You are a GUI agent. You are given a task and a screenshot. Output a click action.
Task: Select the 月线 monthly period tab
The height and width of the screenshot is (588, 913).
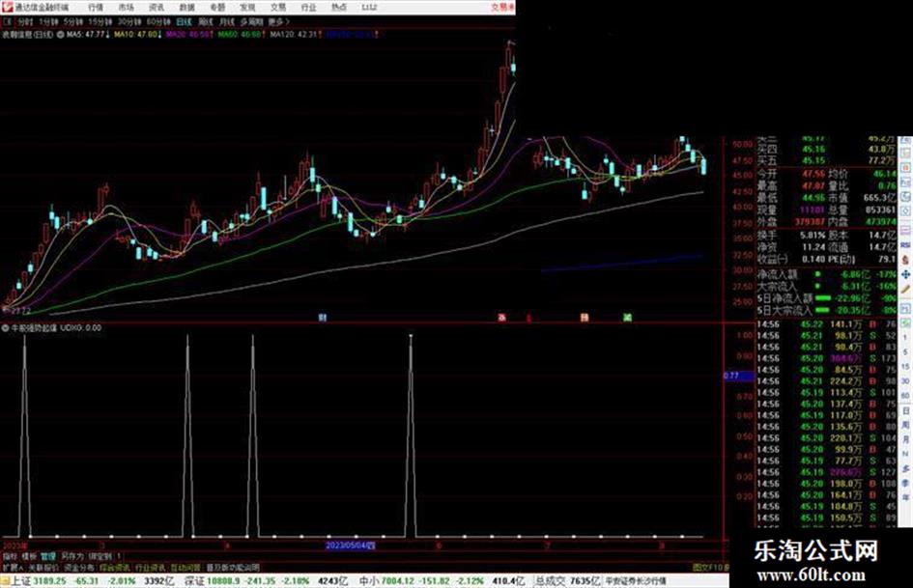click(226, 21)
